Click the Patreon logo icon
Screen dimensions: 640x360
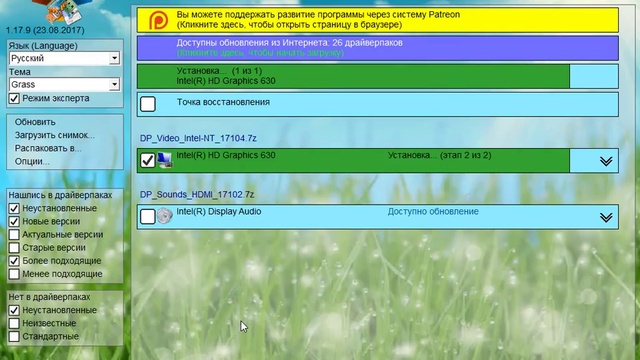click(158, 20)
